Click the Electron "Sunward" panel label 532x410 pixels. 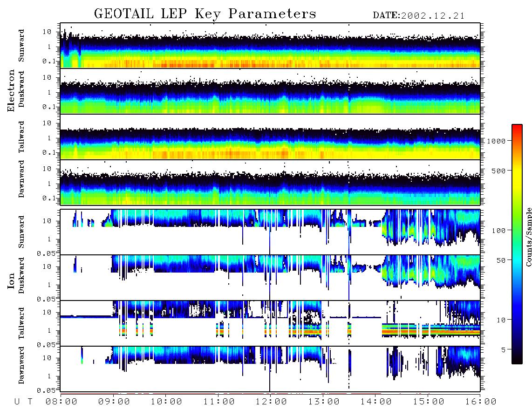pos(21,45)
